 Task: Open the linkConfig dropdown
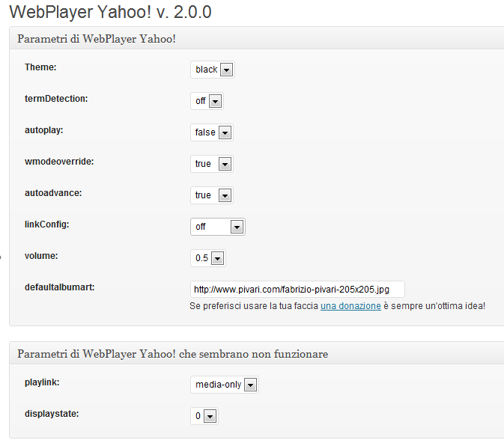(218, 227)
